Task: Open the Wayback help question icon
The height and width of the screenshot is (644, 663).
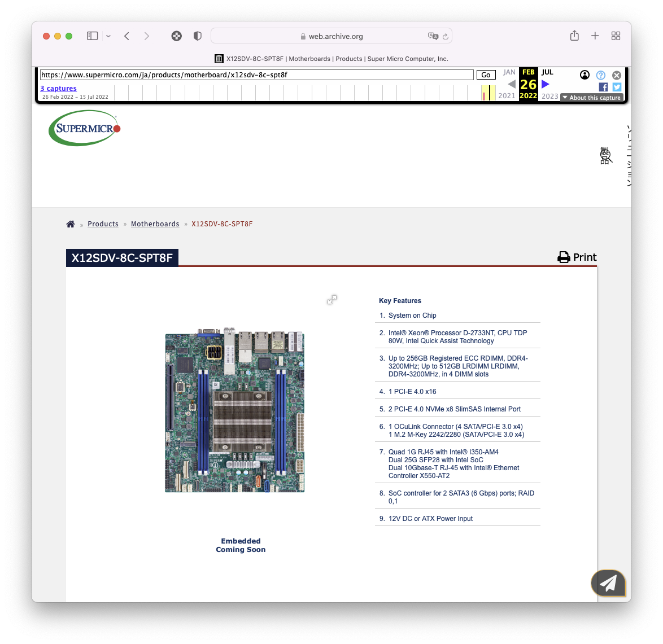Action: (x=600, y=75)
